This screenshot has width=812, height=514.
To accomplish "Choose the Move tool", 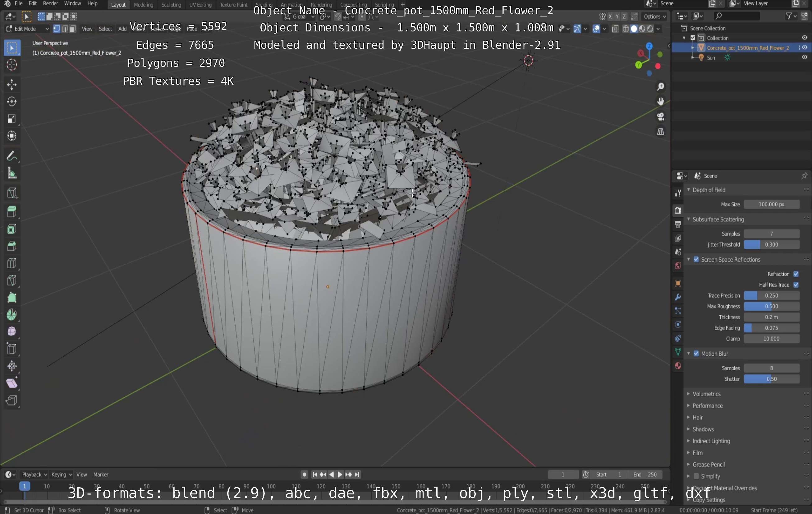I will tap(12, 84).
